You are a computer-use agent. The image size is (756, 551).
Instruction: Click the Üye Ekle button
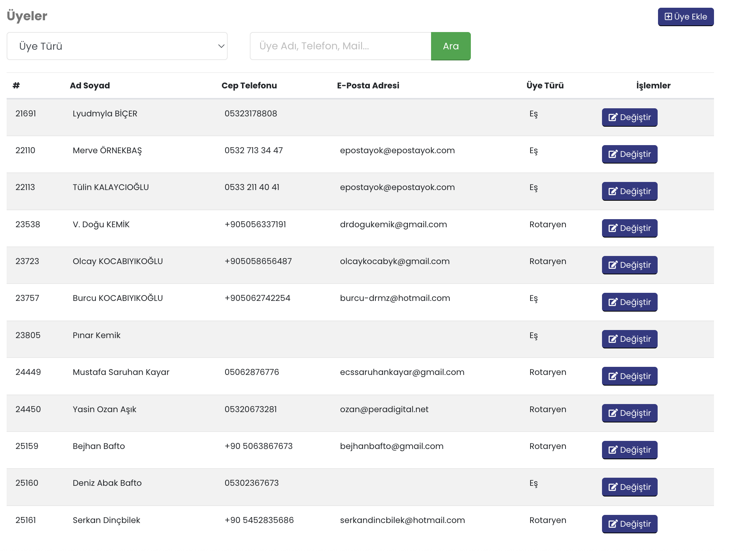[685, 17]
